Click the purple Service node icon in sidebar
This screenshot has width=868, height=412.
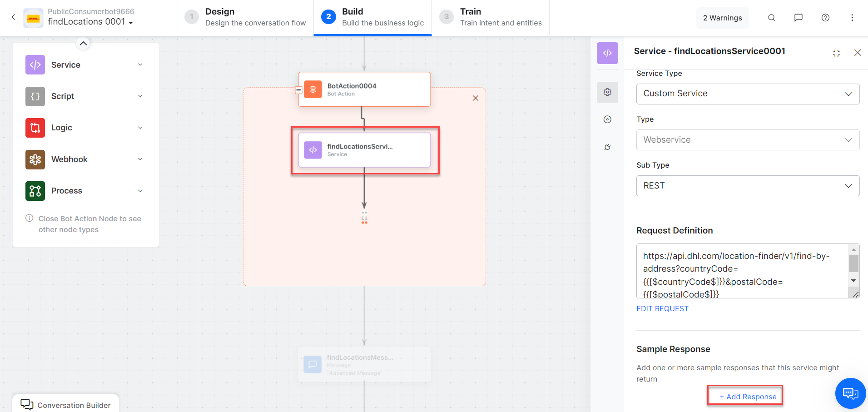(35, 65)
